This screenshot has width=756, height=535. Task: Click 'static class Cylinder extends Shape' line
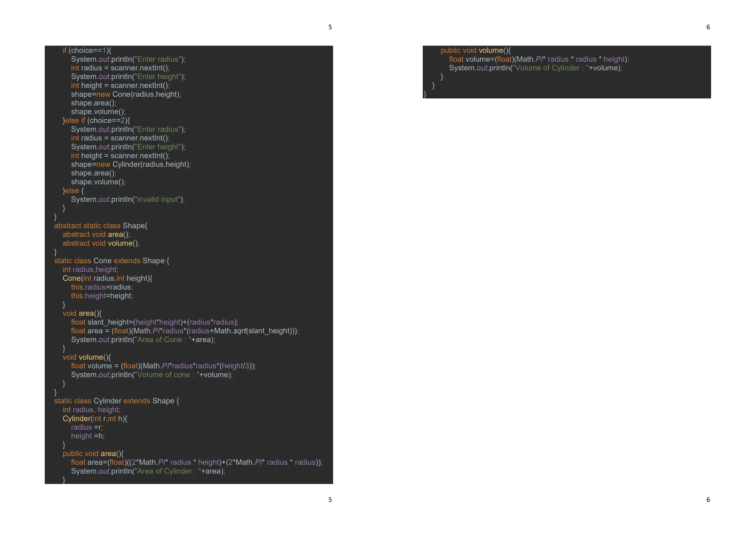tap(116, 401)
